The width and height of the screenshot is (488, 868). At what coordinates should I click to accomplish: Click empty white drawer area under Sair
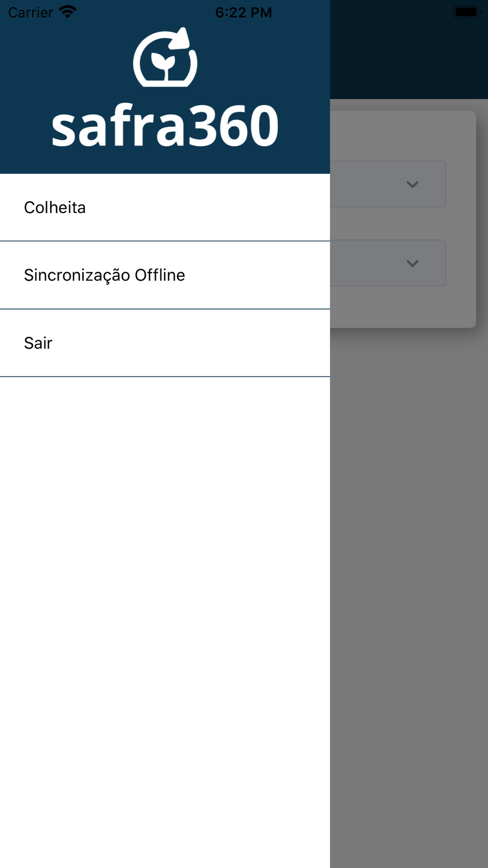point(165,620)
